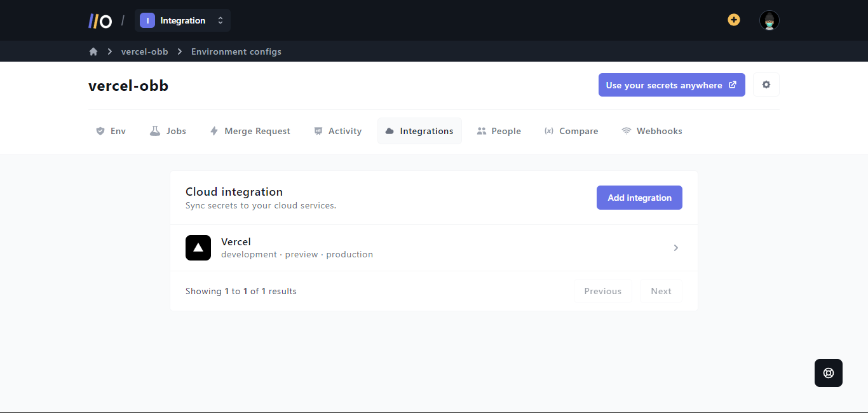Open the vercel-obb breadcrumb link
868x413 pixels.
145,51
